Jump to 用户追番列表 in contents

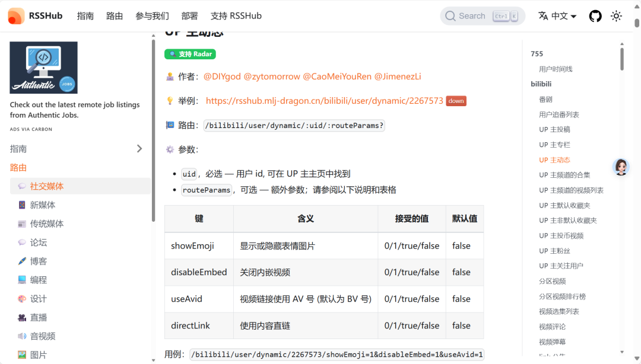click(x=559, y=114)
